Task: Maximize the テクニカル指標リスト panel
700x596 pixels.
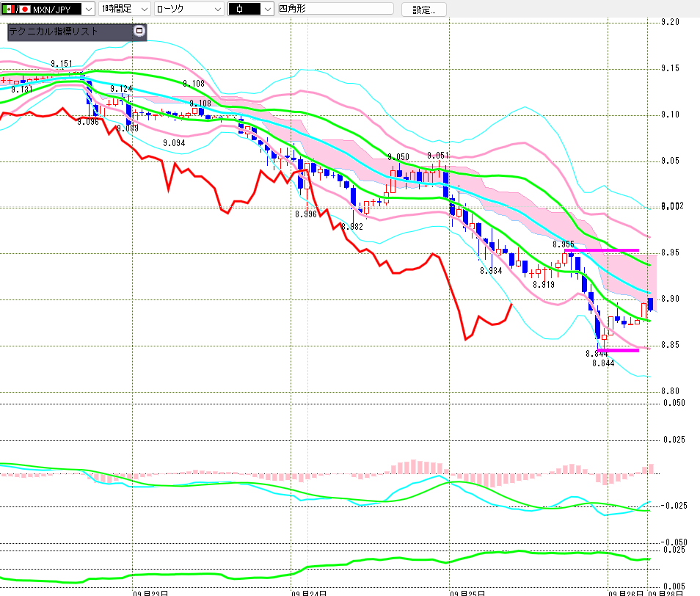Action: click(139, 31)
